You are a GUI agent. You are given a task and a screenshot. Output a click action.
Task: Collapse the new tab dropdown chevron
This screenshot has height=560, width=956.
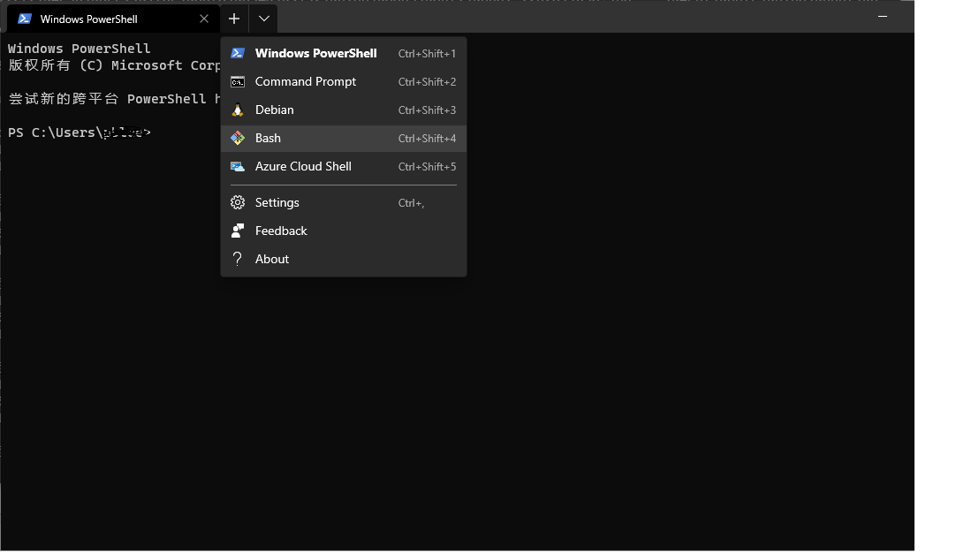(x=263, y=19)
